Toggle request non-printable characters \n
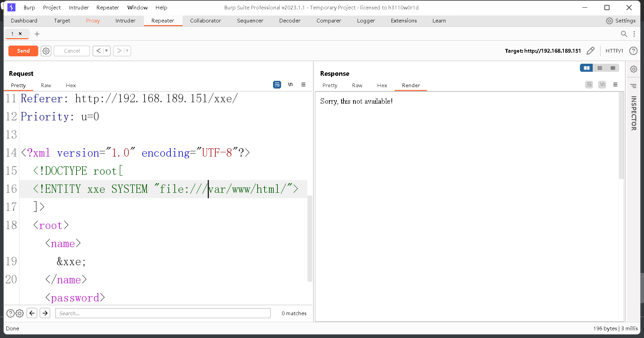644x338 pixels. pos(290,84)
